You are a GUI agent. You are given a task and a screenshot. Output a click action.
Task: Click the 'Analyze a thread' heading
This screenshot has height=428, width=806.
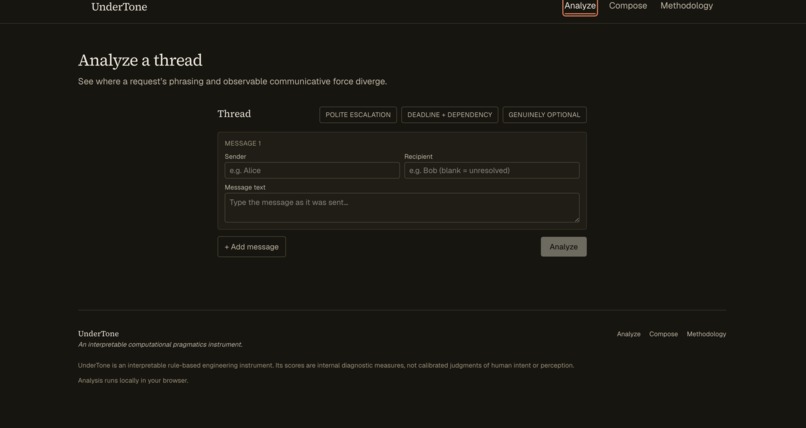140,61
